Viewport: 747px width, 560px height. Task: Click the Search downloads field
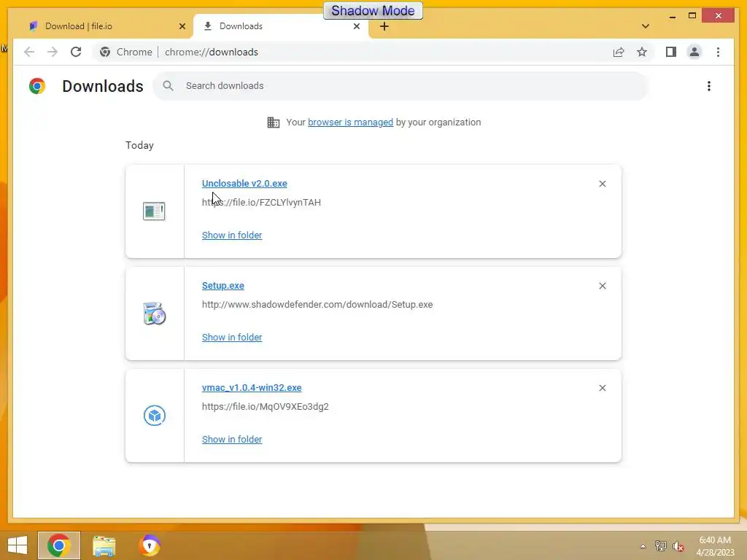point(400,86)
